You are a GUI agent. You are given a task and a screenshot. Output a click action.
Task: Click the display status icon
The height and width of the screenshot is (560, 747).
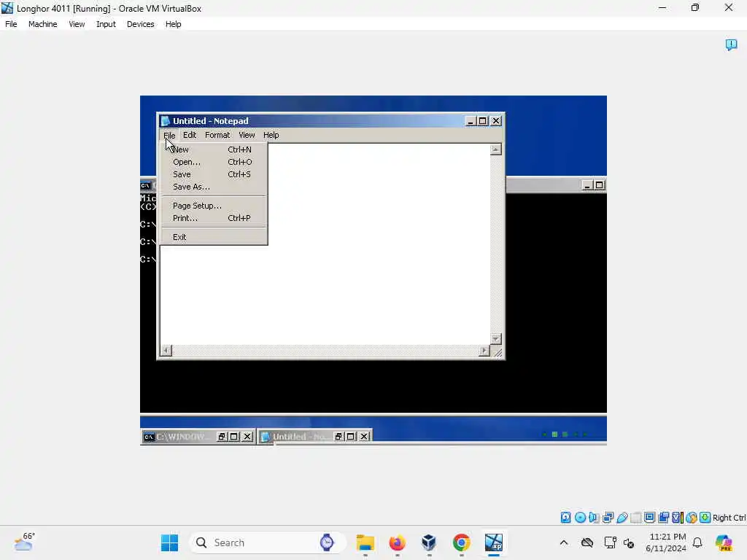pyautogui.click(x=649, y=517)
